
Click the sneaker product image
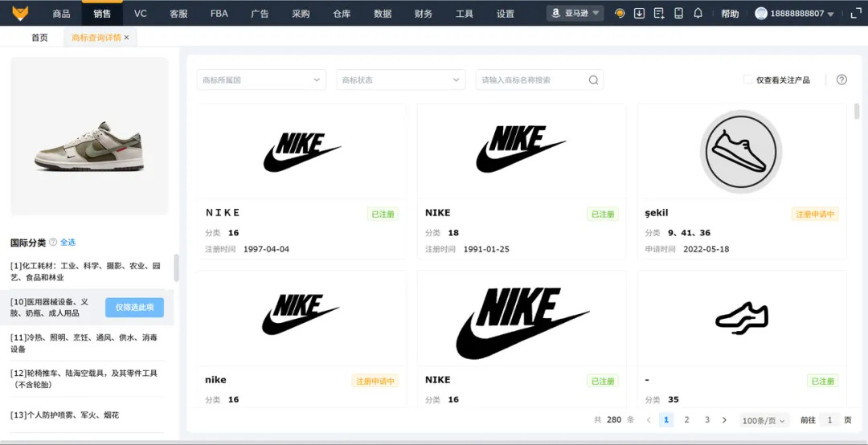tap(89, 137)
